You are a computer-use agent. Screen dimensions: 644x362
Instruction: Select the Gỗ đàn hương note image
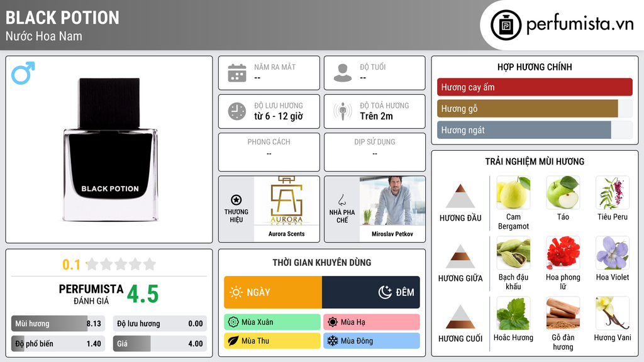(563, 313)
